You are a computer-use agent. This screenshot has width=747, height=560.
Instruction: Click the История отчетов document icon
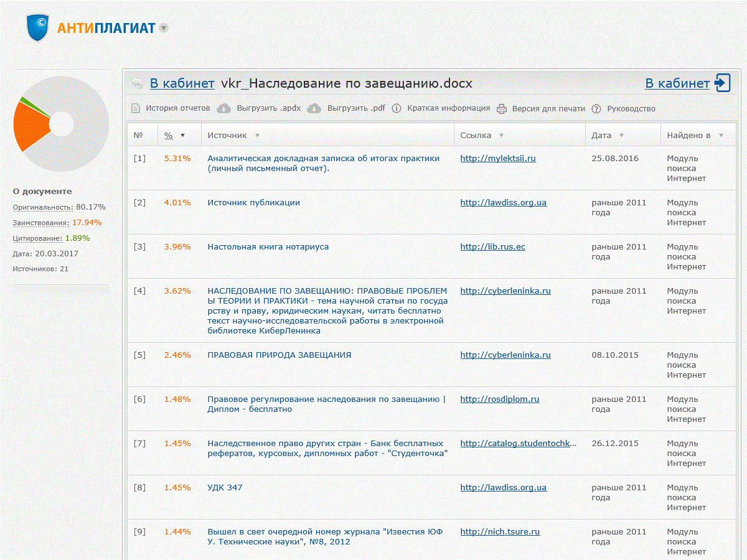[136, 108]
